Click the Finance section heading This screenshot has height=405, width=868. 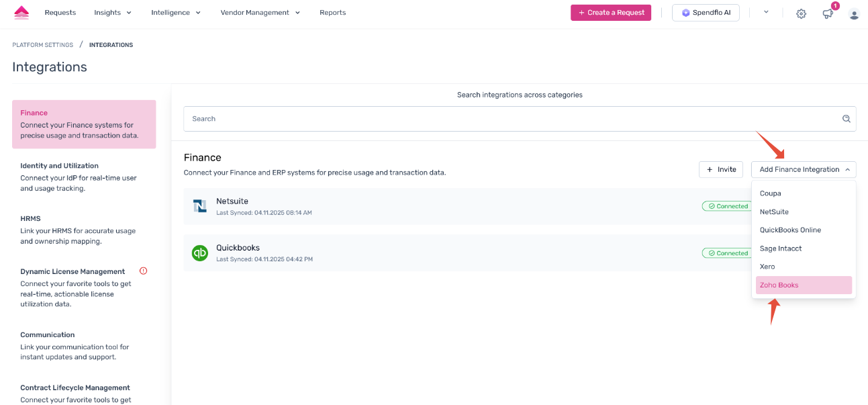pyautogui.click(x=203, y=157)
